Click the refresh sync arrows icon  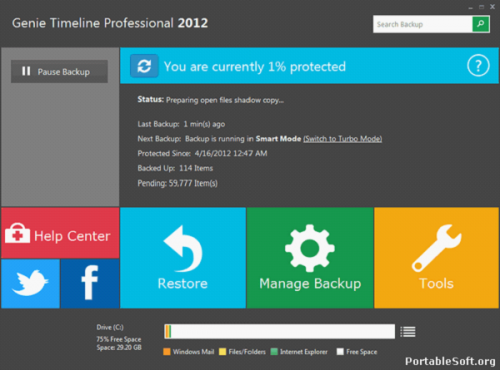point(144,66)
